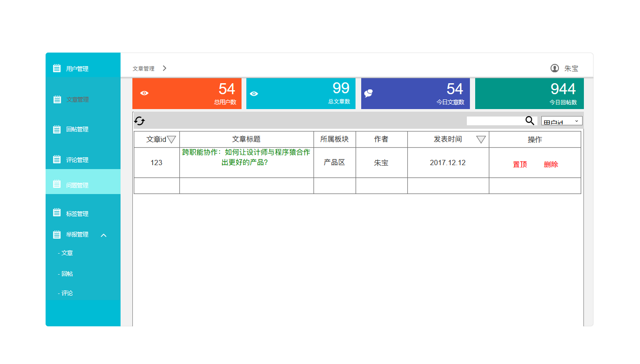Click the notepad icon beside 问题管理
640x364 pixels.
click(57, 184)
